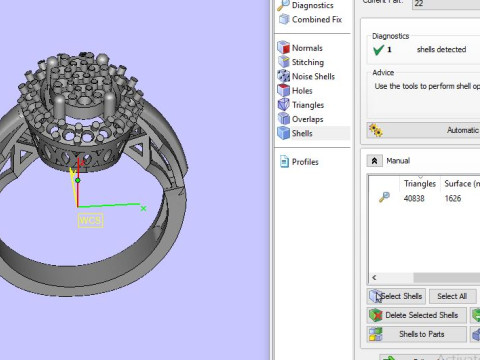Screen dimensions: 480x360
Task: Open the Diagnostics fix page
Action: click(306, 5)
